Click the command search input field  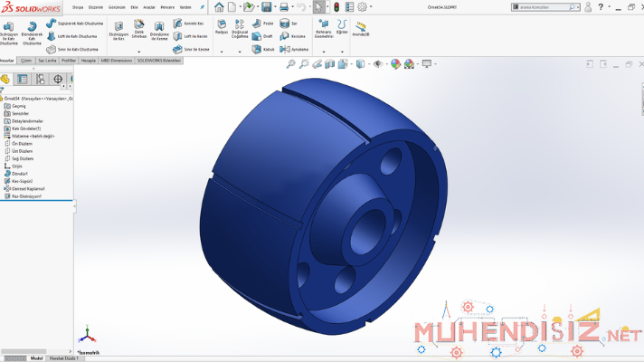point(545,7)
